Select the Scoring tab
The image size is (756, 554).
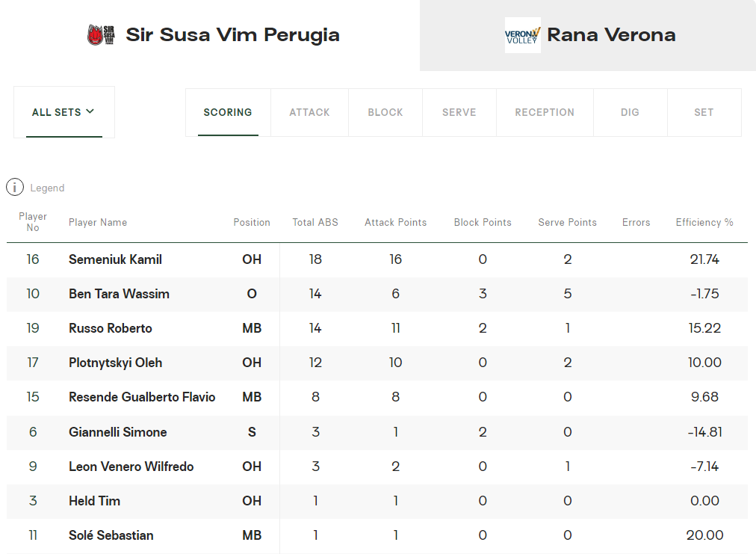click(228, 112)
